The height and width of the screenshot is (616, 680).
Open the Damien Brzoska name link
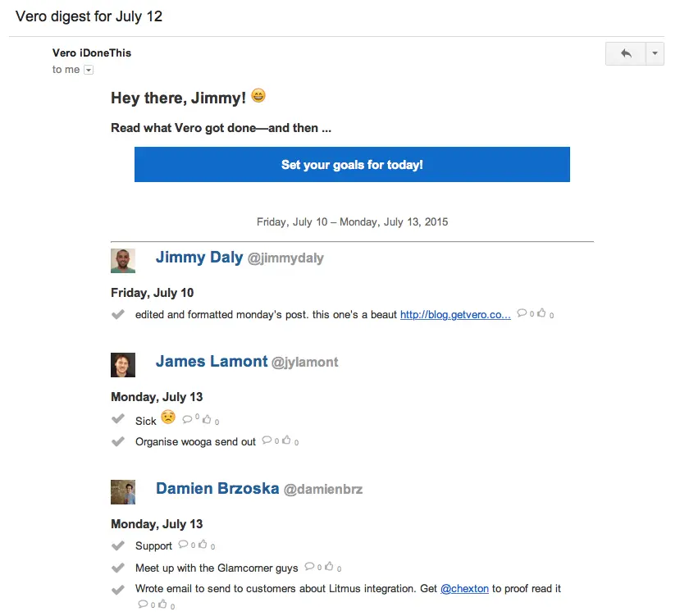coord(217,489)
